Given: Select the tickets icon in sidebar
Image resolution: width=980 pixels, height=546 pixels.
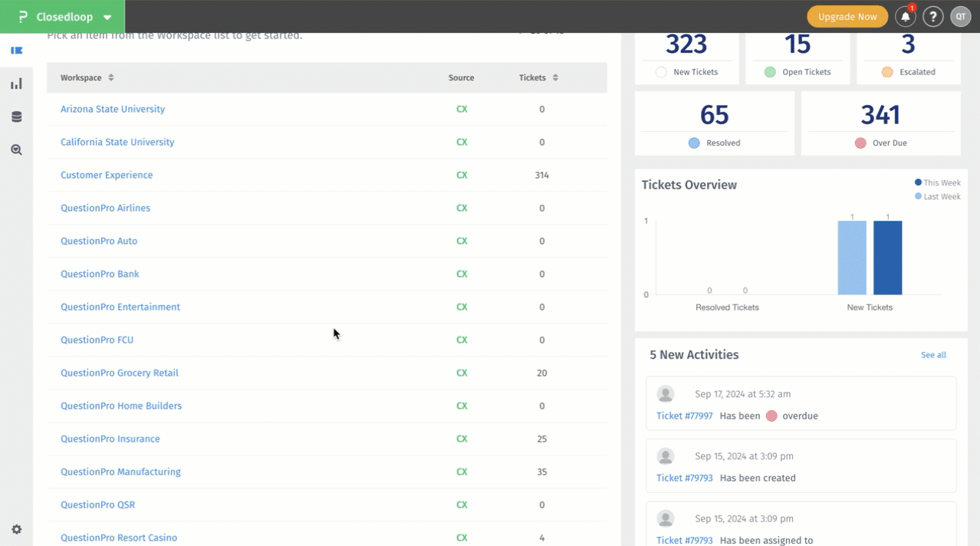Looking at the screenshot, I should (x=16, y=51).
